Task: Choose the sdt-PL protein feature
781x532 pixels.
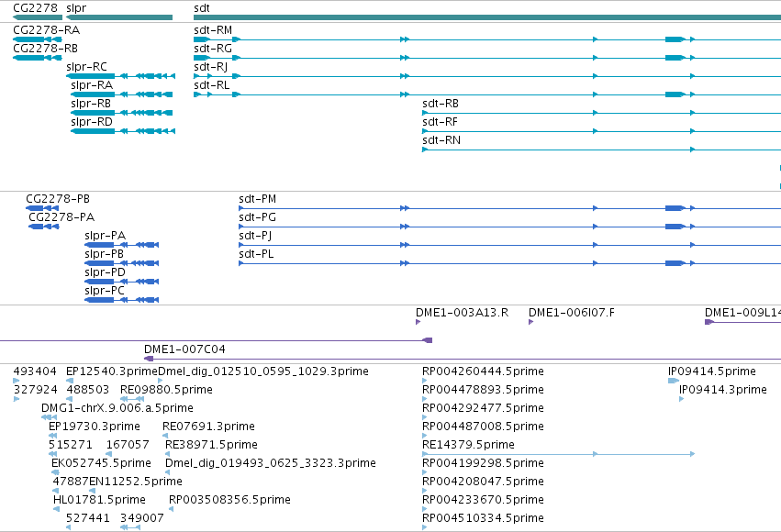Action: 510,263
